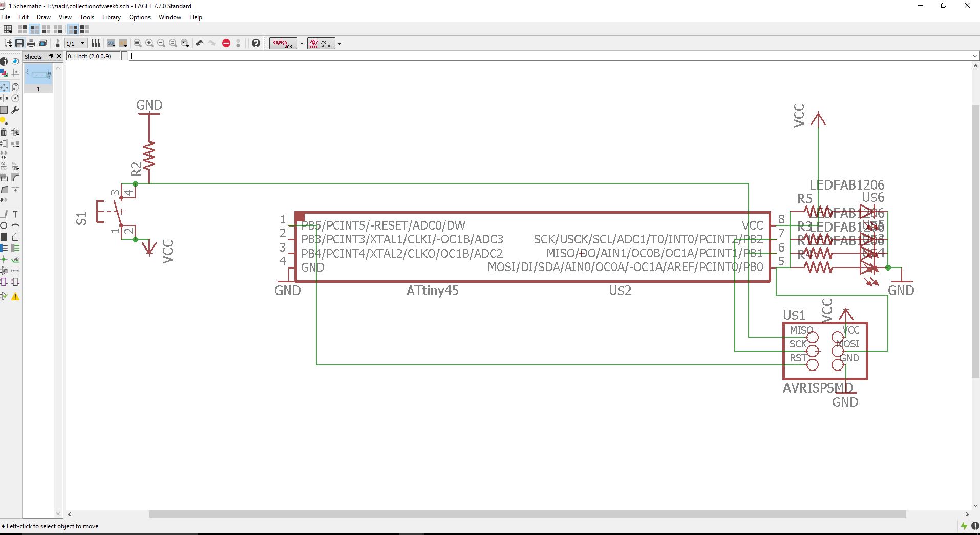
Task: Select the Text tool
Action: coord(15,214)
